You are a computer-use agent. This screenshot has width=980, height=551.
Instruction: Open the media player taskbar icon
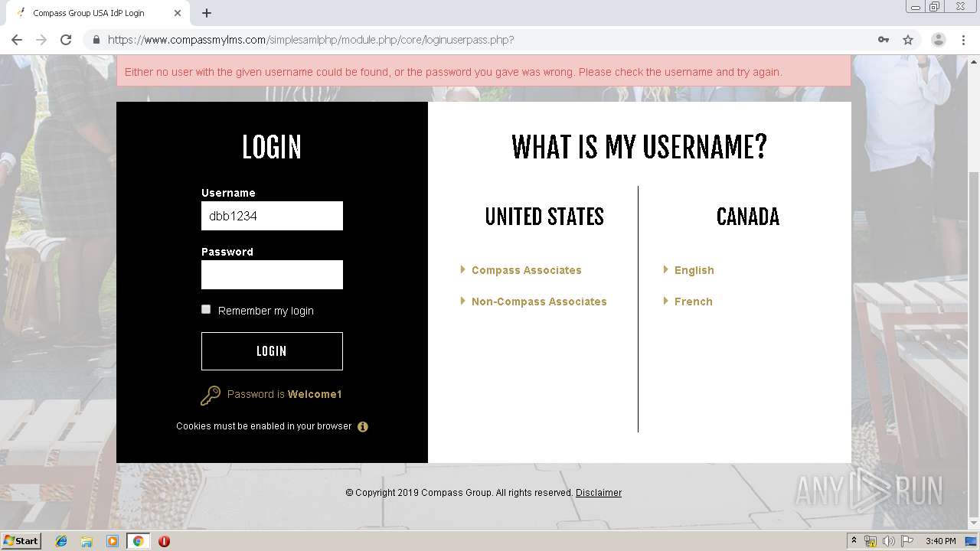(x=113, y=541)
